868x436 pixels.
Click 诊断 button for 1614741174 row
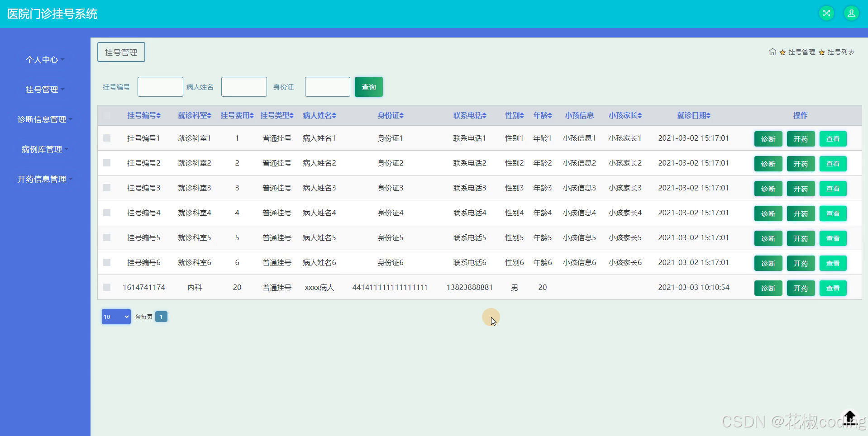click(768, 288)
